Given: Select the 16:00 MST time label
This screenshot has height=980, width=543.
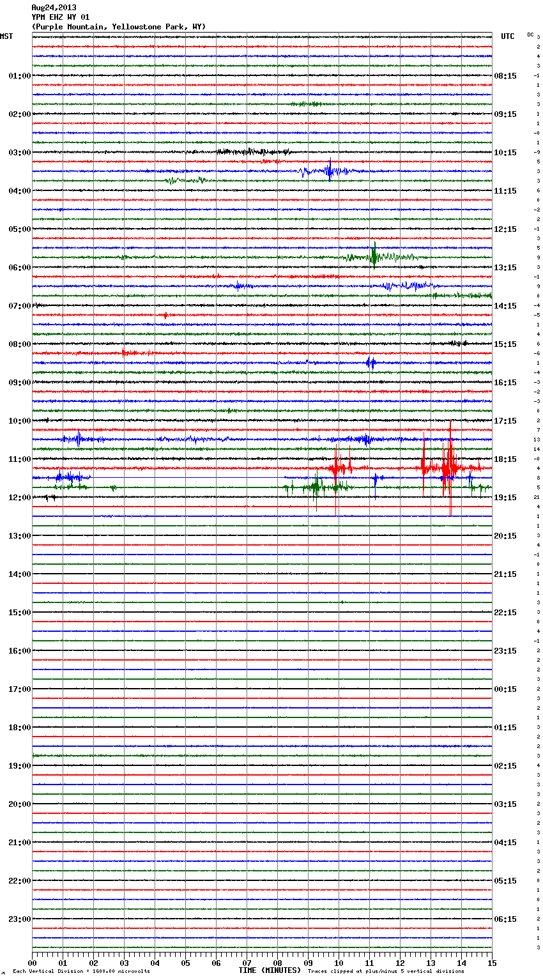Looking at the screenshot, I should click(x=20, y=651).
